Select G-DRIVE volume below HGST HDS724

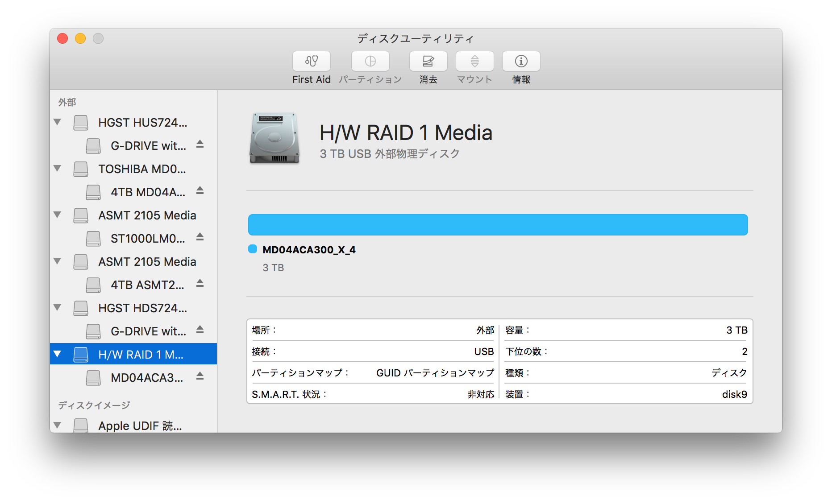(x=133, y=331)
